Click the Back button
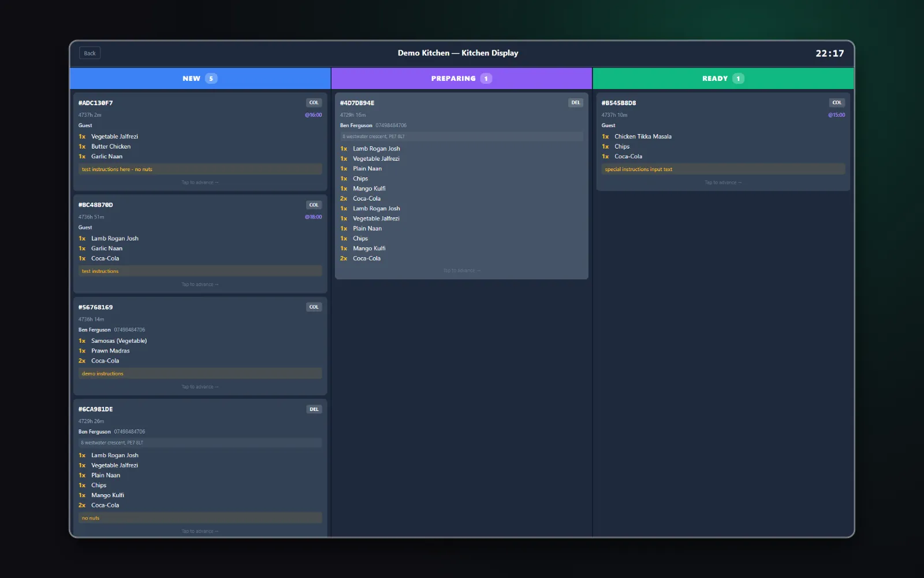The width and height of the screenshot is (924, 578). (90, 53)
